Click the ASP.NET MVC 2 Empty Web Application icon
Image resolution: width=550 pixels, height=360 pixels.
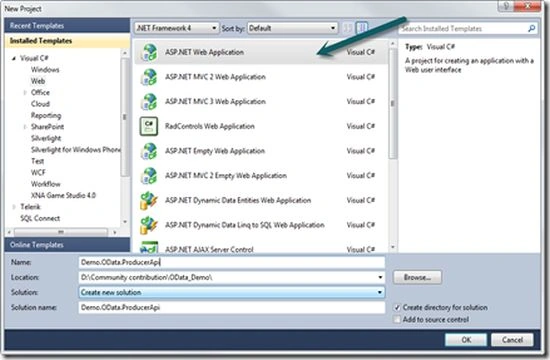(149, 176)
